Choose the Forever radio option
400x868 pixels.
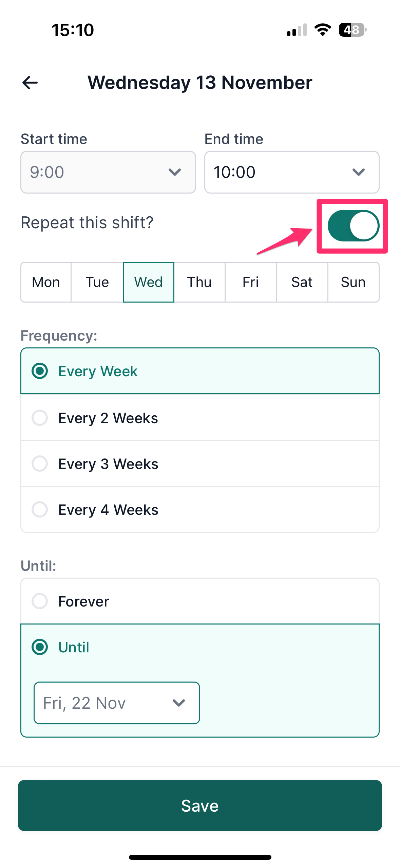point(200,601)
